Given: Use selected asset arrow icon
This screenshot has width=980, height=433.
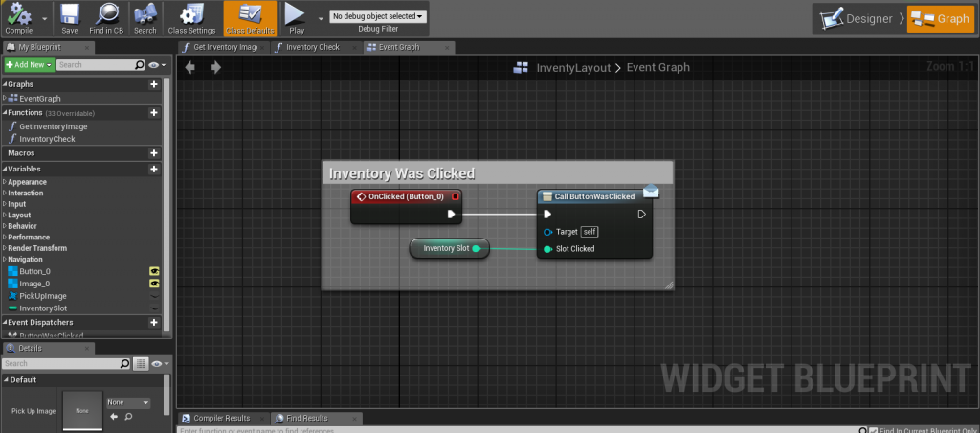Looking at the screenshot, I should [114, 417].
